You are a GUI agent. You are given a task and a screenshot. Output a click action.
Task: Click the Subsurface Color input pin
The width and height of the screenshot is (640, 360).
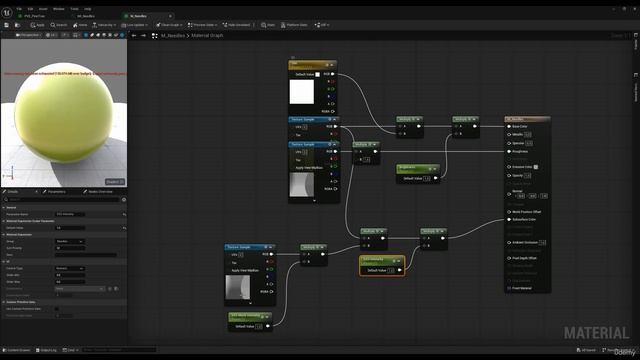tap(509, 220)
